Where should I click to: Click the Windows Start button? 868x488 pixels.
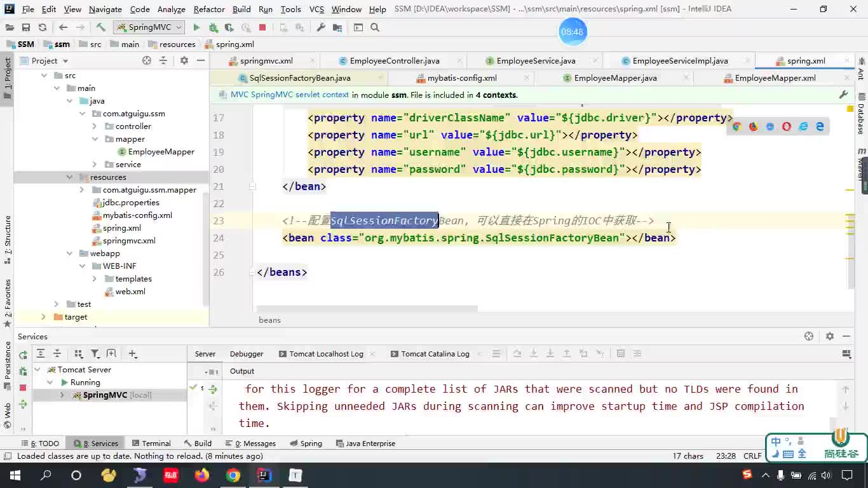15,475
